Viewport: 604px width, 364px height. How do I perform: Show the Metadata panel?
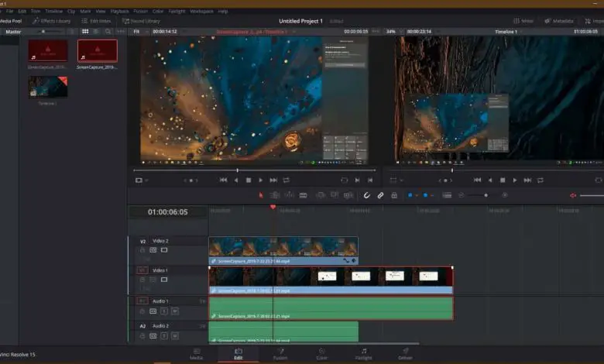559,21
